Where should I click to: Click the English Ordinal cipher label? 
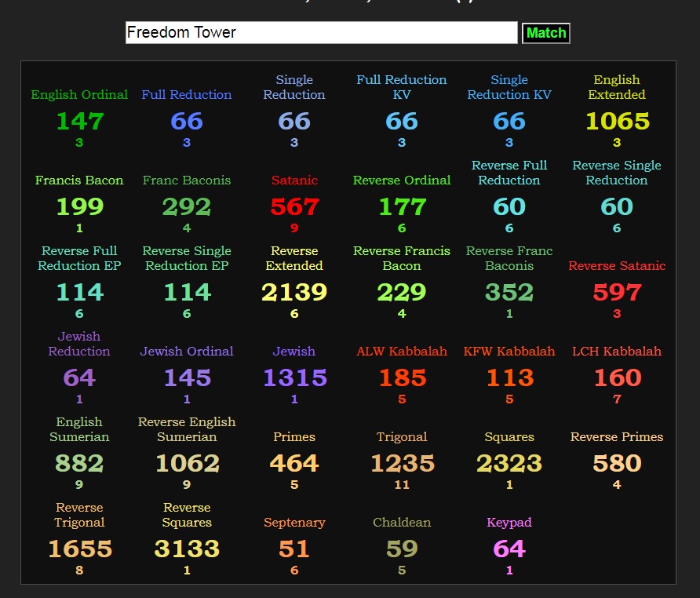click(x=79, y=95)
